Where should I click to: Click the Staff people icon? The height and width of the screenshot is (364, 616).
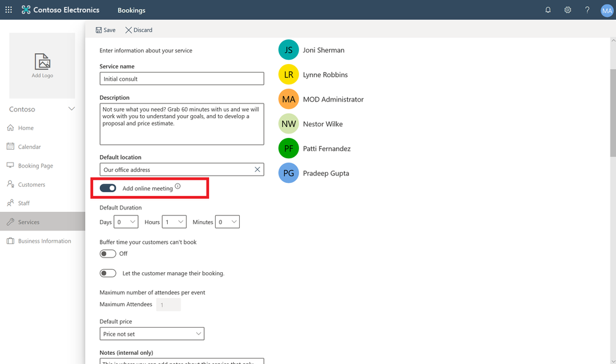click(10, 203)
